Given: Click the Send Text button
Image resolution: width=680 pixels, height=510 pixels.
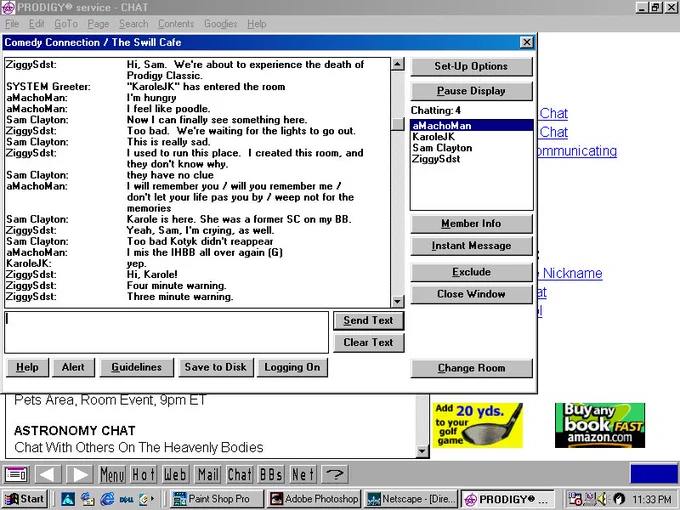Looking at the screenshot, I should 368,321.
